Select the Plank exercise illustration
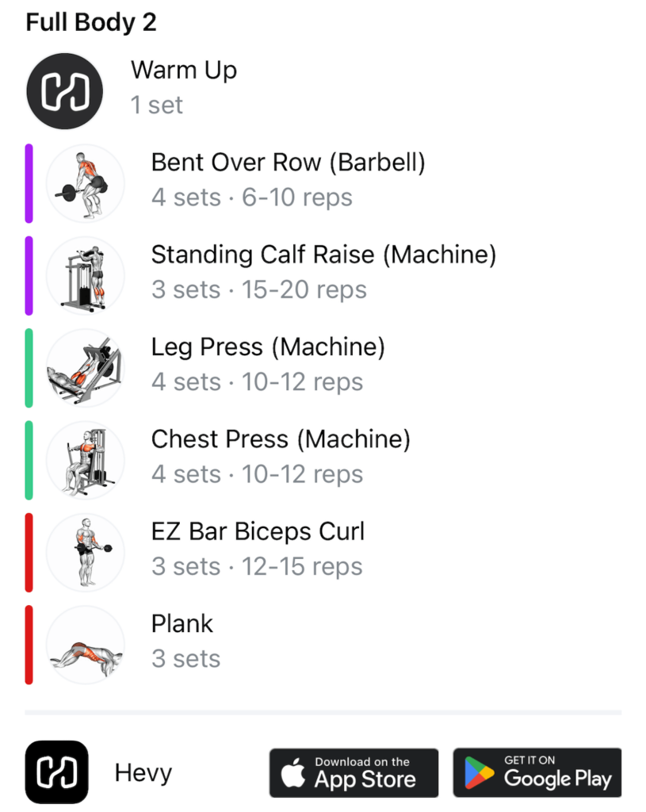This screenshot has height=812, width=646. (x=85, y=645)
